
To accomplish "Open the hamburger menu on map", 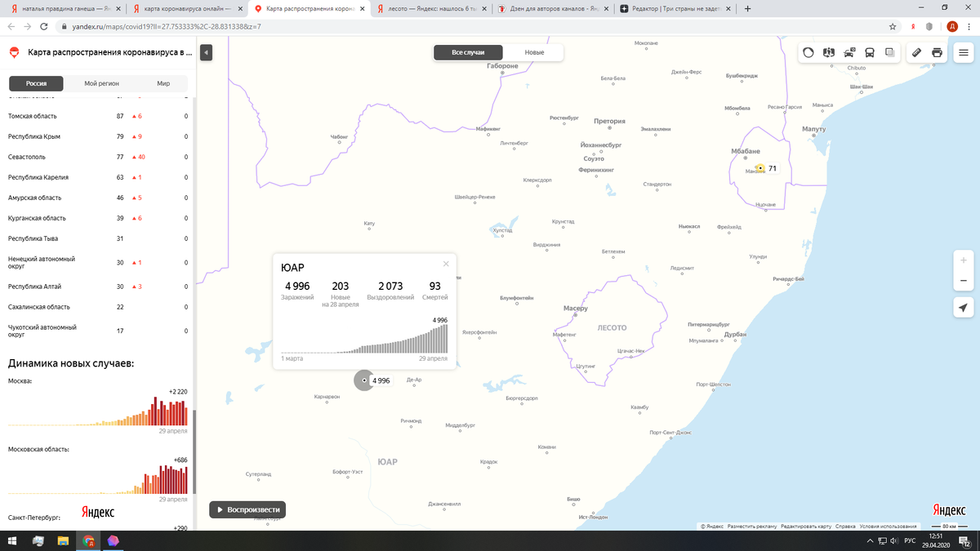I will pyautogui.click(x=964, y=52).
